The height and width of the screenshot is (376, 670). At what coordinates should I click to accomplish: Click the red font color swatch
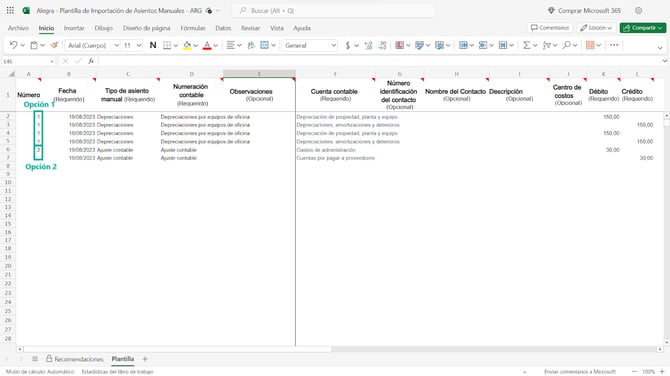[207, 45]
